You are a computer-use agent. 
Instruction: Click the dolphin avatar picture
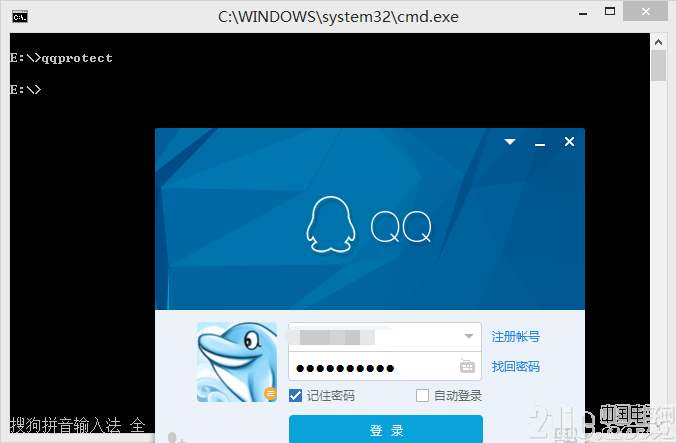click(237, 362)
